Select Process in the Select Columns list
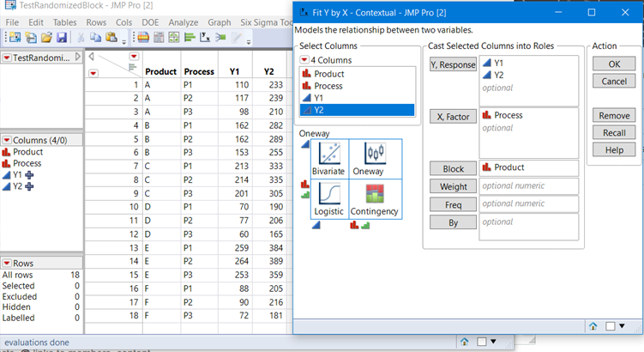This screenshot has height=352, width=644. [358, 86]
